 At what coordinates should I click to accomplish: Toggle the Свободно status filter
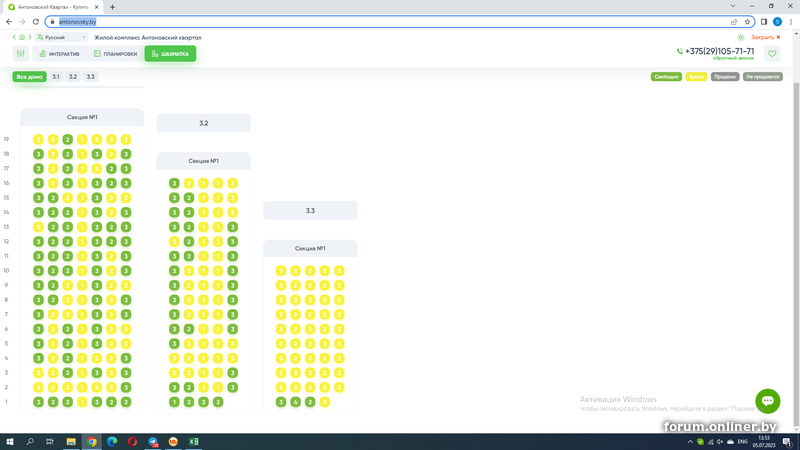tap(665, 76)
